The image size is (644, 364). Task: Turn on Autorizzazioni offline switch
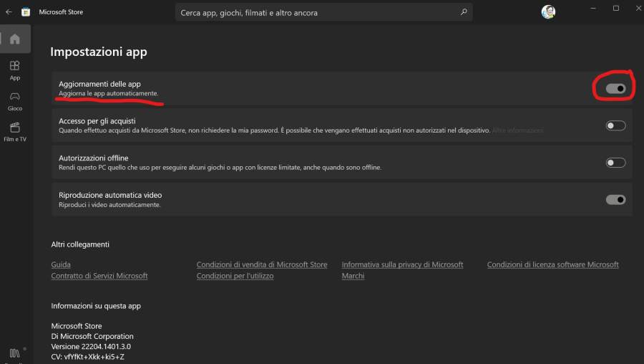(615, 163)
